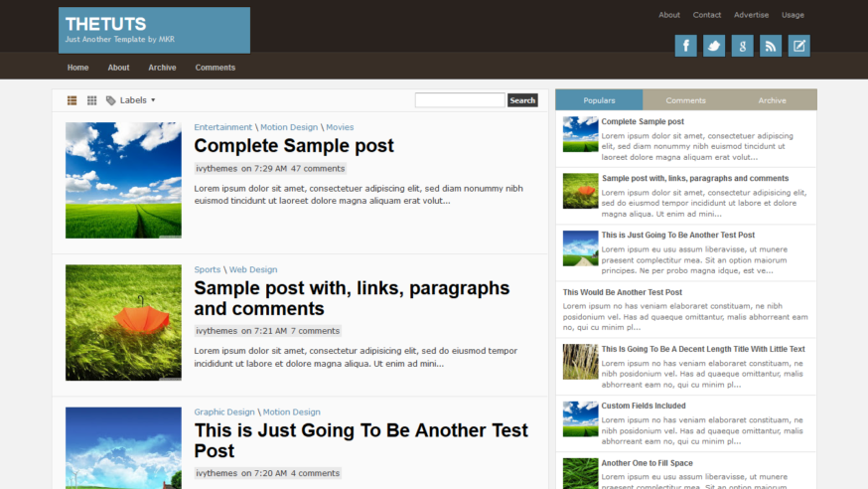Click sidebar umbrella thumbnail

pos(581,191)
